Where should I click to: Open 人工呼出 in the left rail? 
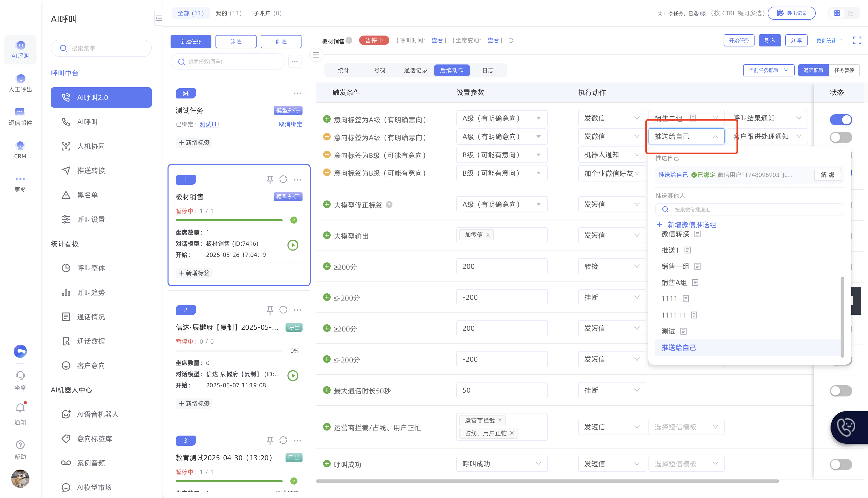click(x=20, y=83)
